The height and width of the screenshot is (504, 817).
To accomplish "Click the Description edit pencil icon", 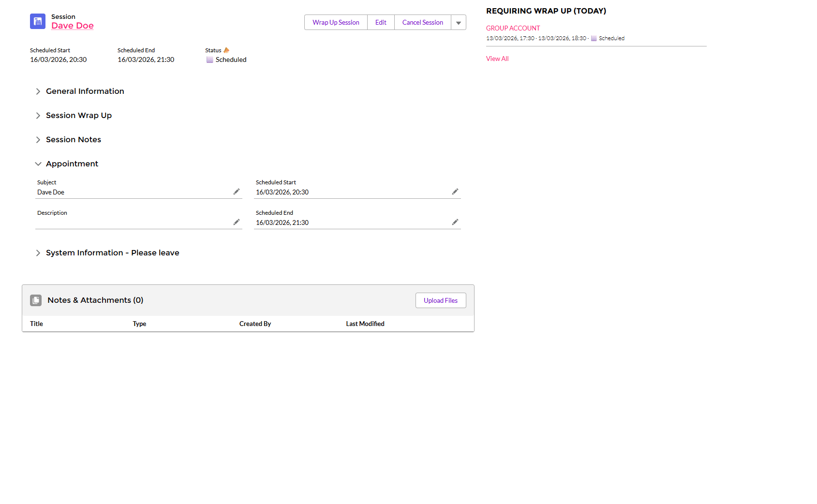I will [237, 222].
